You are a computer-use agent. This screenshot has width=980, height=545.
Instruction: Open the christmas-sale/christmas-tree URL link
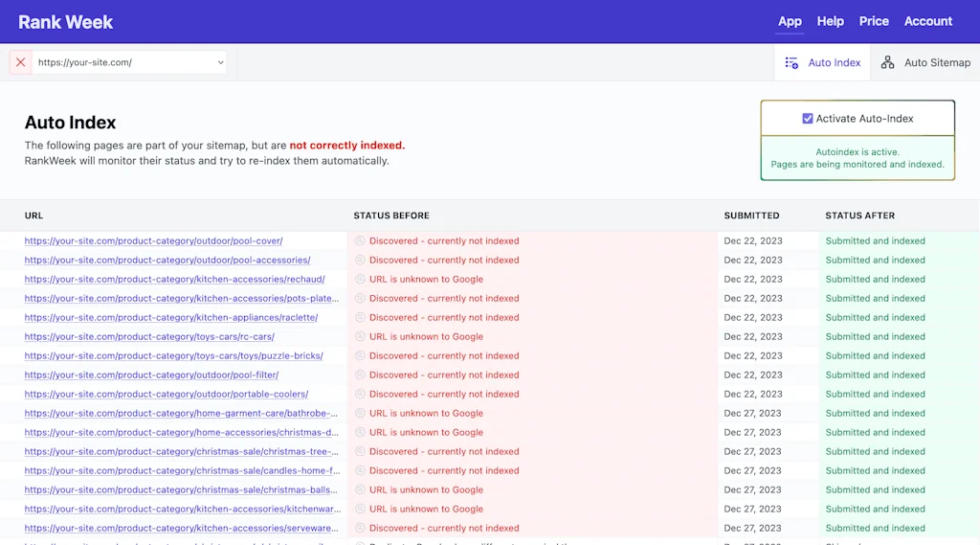pyautogui.click(x=181, y=451)
